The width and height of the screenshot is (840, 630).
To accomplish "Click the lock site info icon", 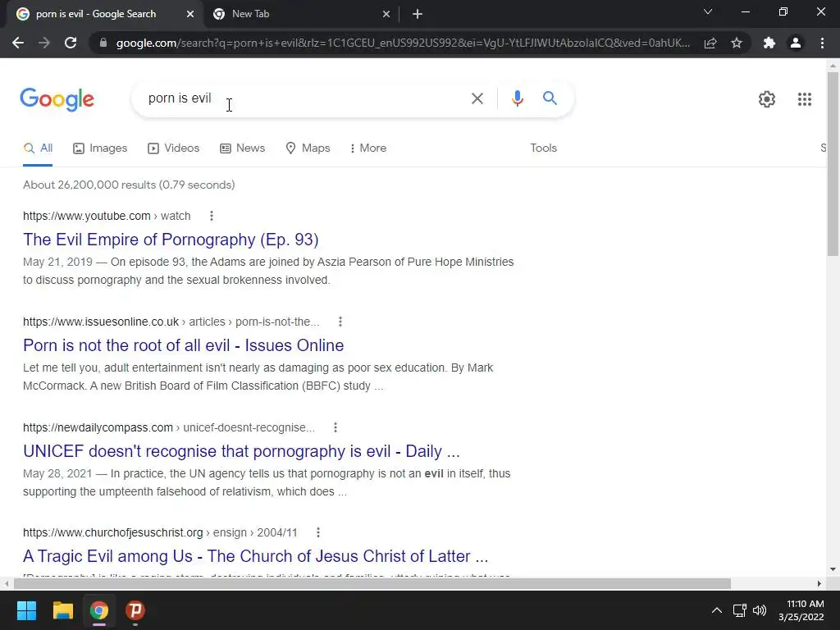I will click(x=103, y=43).
